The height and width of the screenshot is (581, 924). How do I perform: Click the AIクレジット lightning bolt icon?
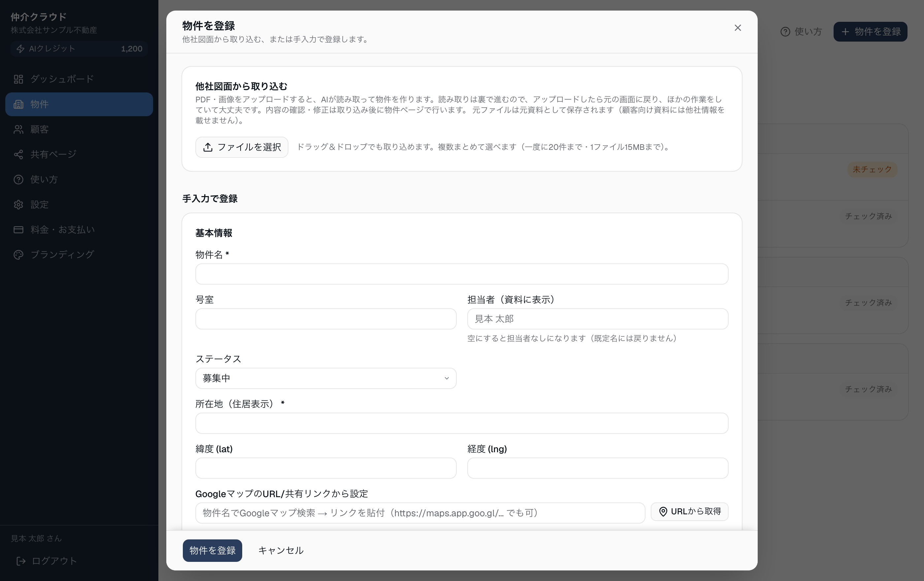[x=20, y=49]
